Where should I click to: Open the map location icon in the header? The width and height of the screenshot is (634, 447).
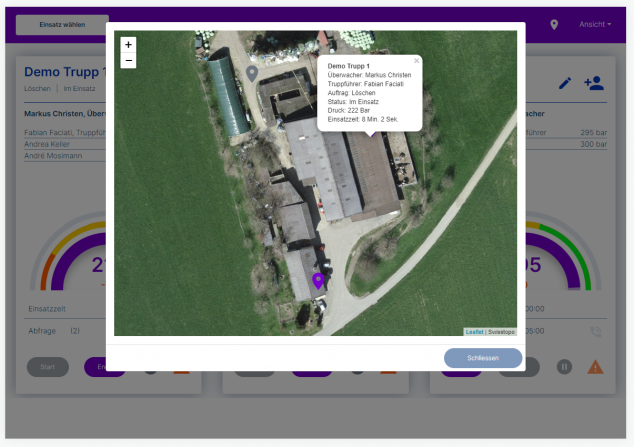554,25
